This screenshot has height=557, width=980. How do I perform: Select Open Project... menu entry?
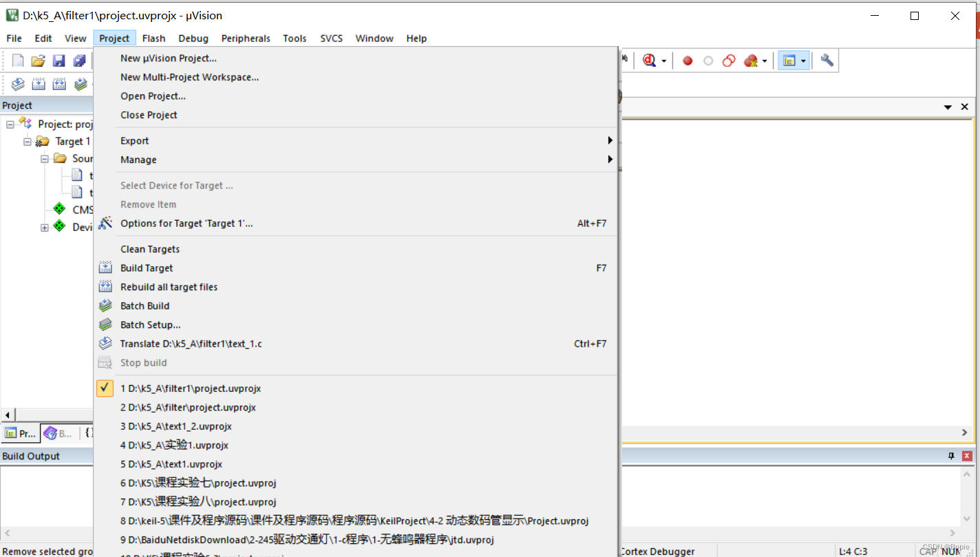[x=153, y=96]
